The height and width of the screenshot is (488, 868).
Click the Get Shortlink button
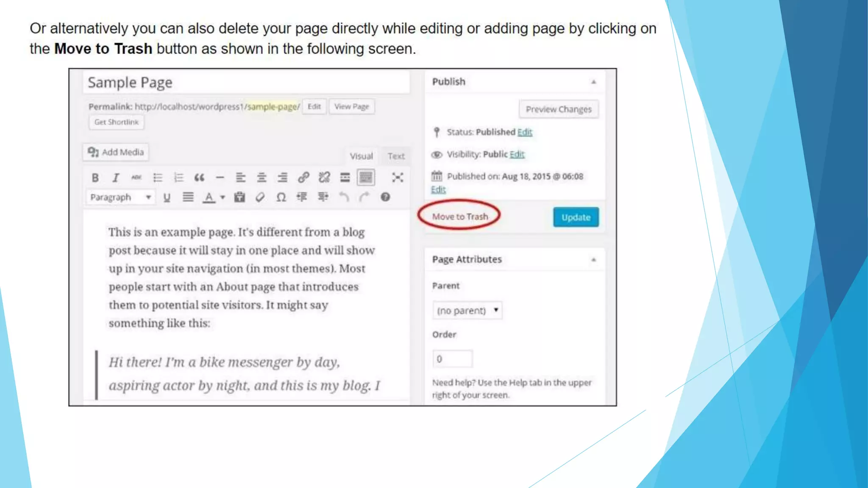[x=117, y=122]
